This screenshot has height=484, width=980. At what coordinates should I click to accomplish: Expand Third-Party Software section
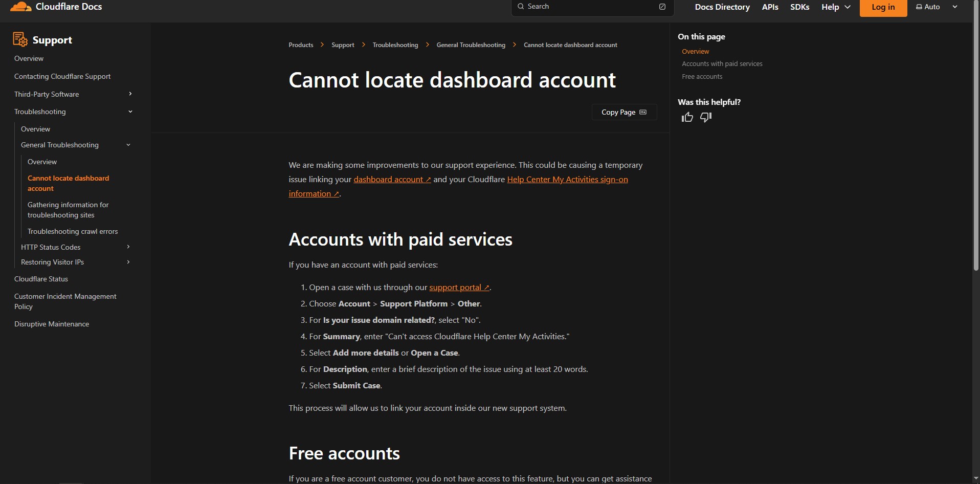point(130,94)
